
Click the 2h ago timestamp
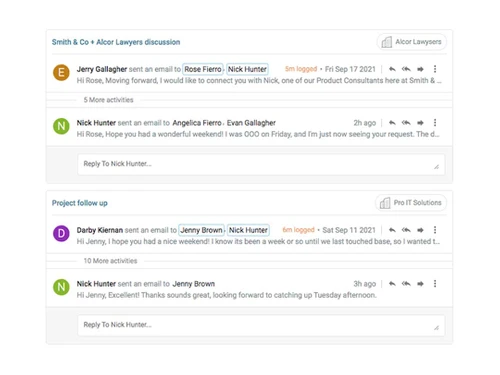(x=365, y=123)
